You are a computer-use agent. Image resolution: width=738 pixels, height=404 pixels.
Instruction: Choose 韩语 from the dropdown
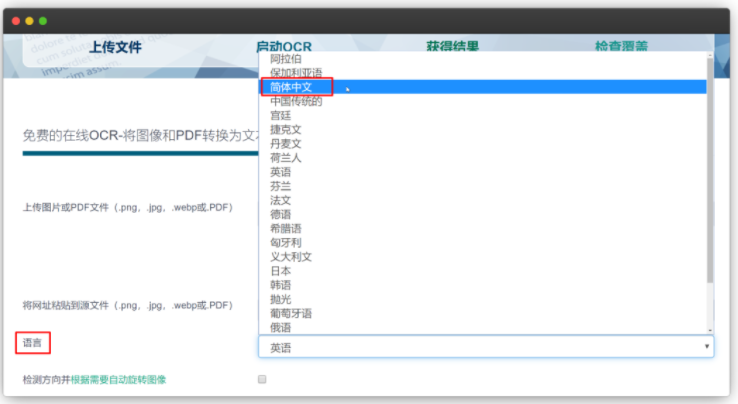(483, 285)
